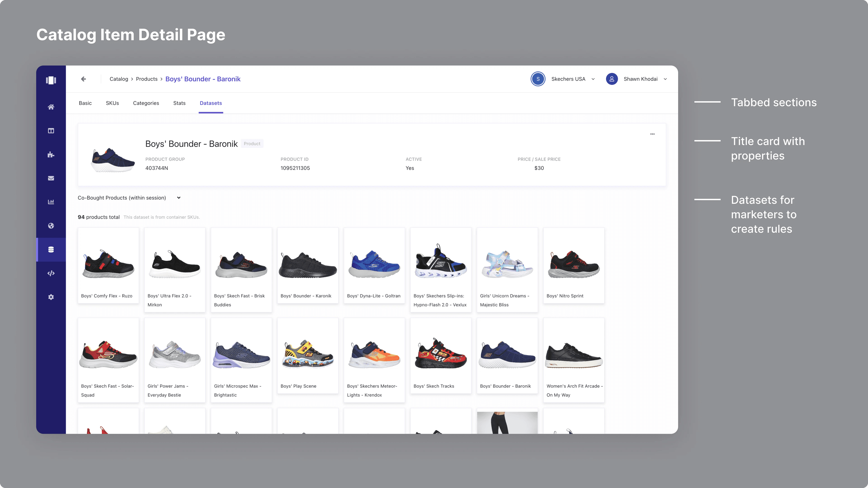868x488 pixels.
Task: Click the title card shoe image
Action: (x=113, y=160)
